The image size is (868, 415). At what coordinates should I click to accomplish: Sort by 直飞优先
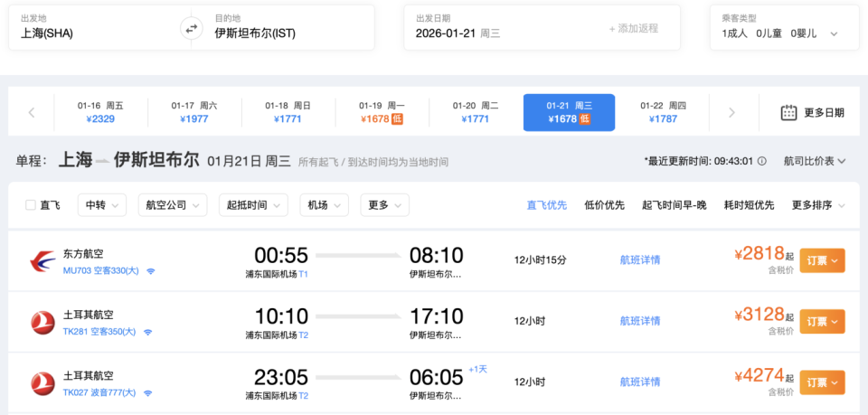point(547,205)
